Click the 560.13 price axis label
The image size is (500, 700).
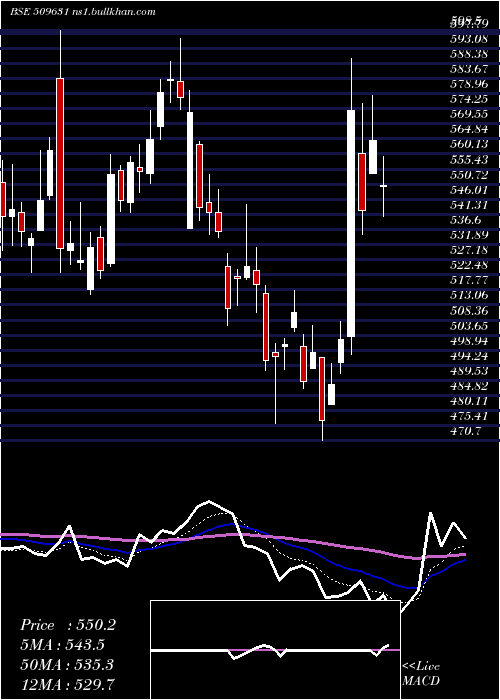pyautogui.click(x=469, y=144)
